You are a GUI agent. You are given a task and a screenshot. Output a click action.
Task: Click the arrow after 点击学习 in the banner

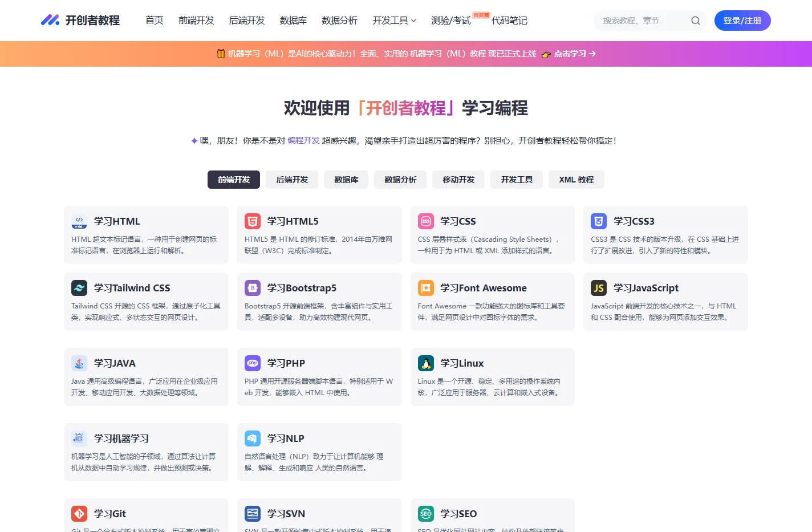(592, 54)
